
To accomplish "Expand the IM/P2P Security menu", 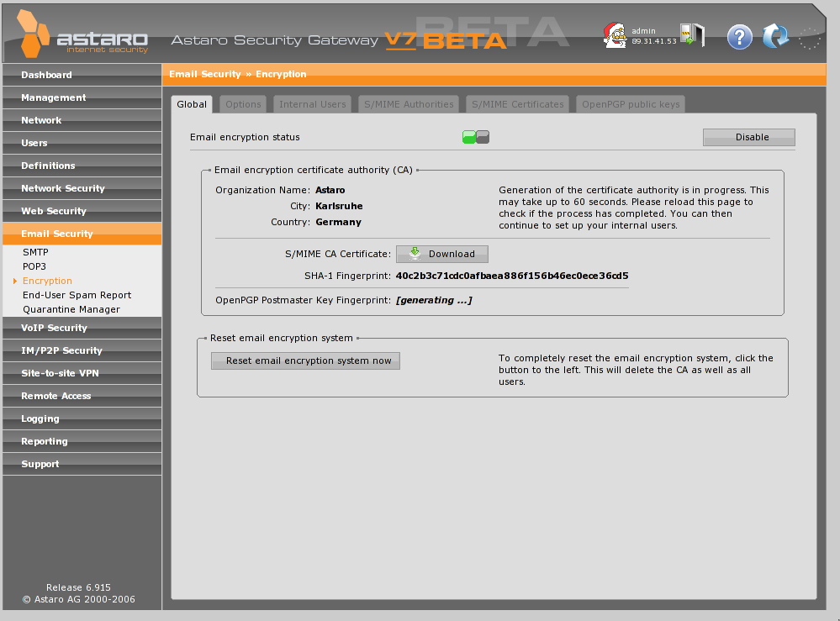I will pos(82,350).
